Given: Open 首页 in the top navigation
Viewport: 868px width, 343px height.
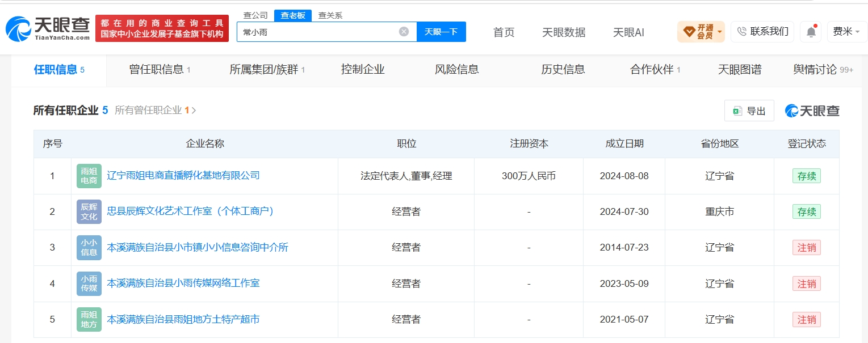Looking at the screenshot, I should [504, 32].
